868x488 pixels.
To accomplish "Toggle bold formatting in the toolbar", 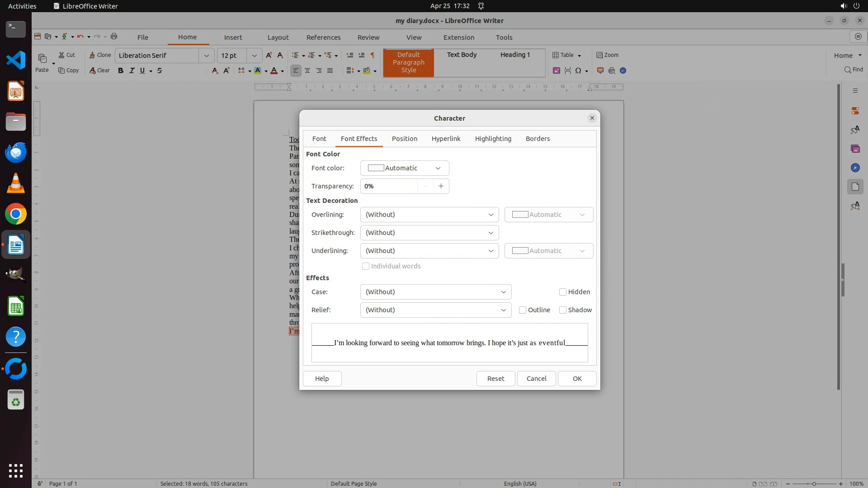I will (120, 70).
